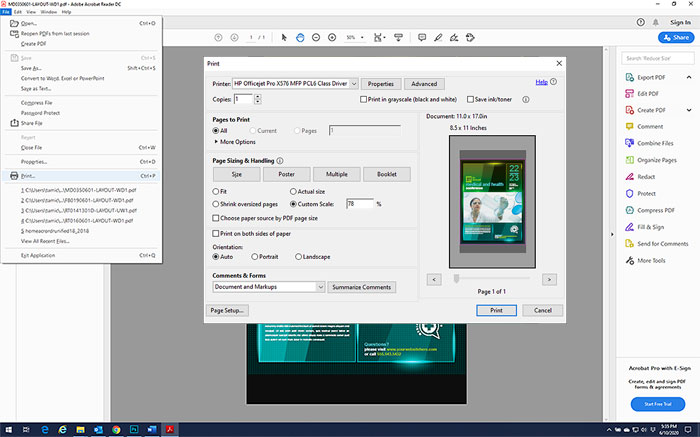Click the print preview thumbnail

(x=492, y=202)
